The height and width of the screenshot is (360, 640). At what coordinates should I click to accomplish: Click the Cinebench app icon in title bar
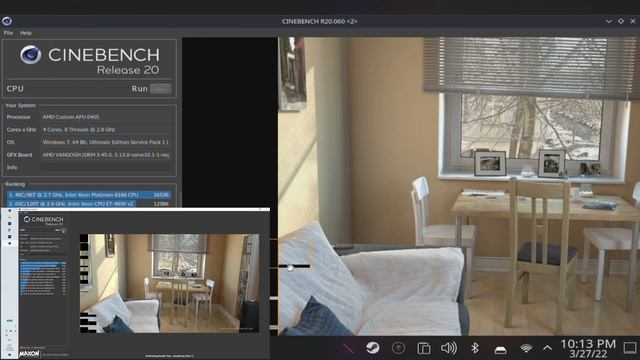coord(7,21)
